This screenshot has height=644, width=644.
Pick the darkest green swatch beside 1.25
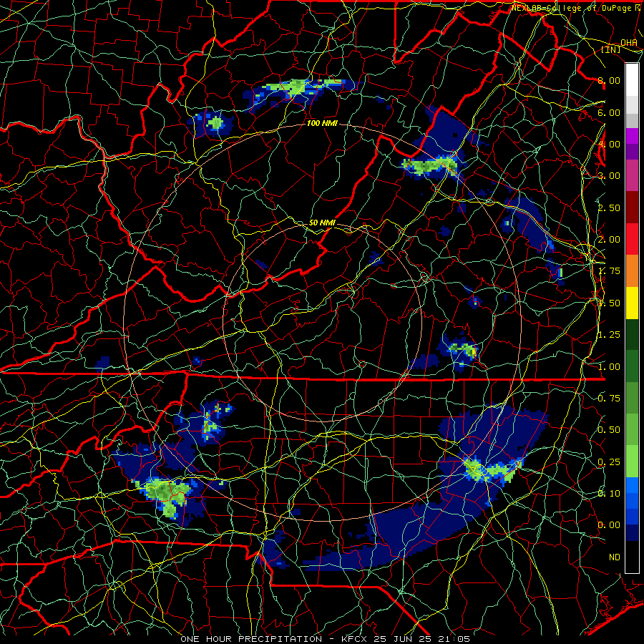(632, 334)
